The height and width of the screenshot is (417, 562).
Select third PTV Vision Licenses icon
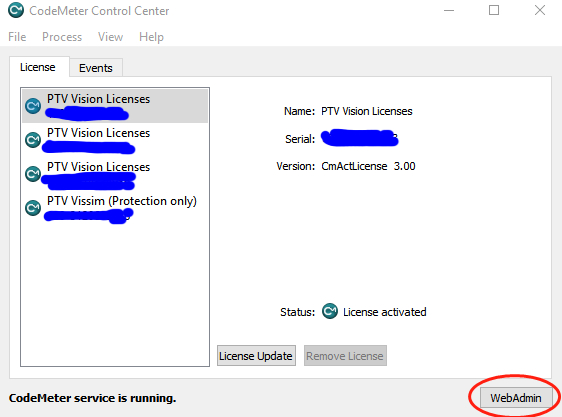(x=33, y=174)
